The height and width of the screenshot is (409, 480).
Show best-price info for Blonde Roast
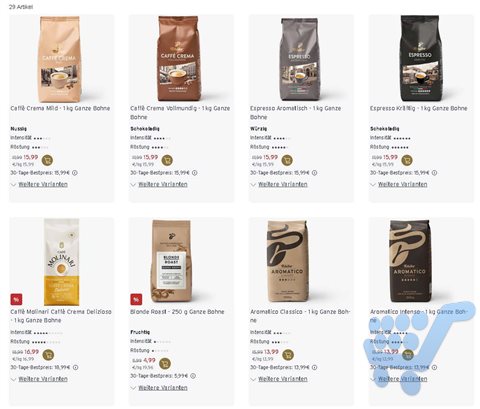(193, 376)
